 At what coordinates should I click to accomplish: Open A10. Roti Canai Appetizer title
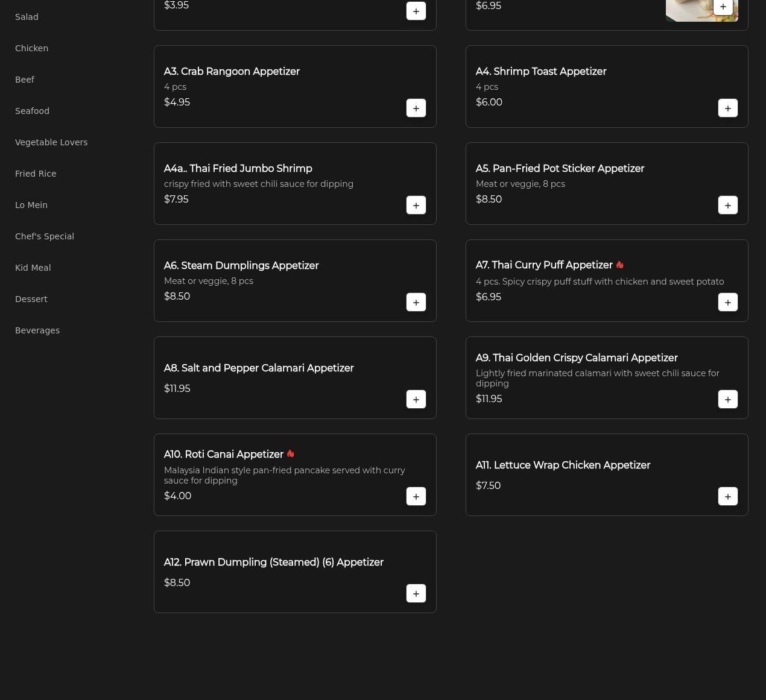(224, 454)
